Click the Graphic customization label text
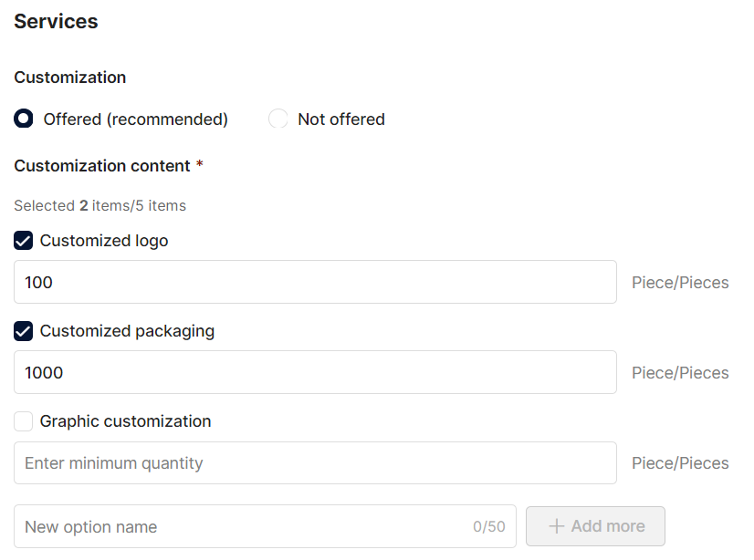The image size is (754, 560). (x=125, y=421)
